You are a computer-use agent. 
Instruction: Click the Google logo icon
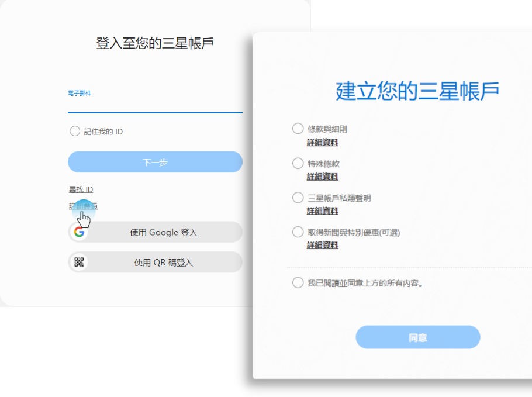[80, 232]
